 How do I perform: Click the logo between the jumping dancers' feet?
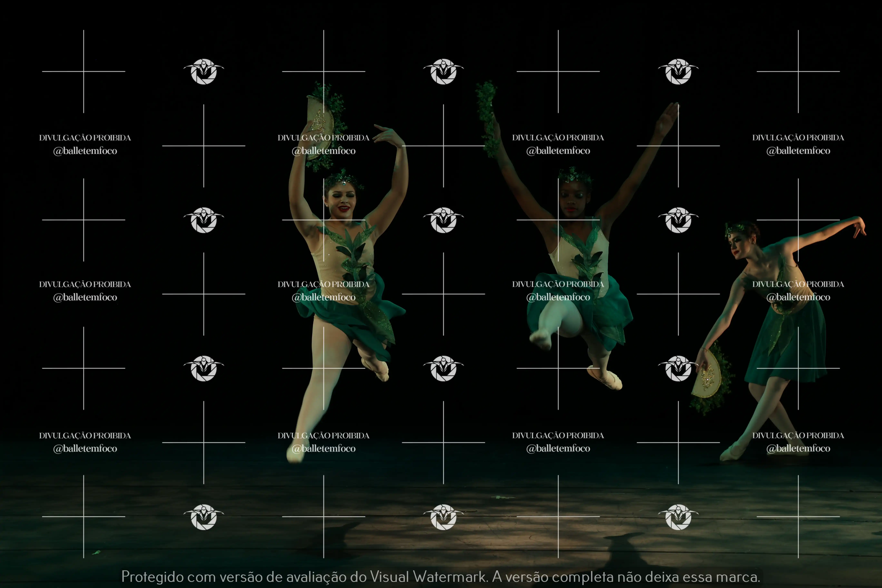(443, 368)
